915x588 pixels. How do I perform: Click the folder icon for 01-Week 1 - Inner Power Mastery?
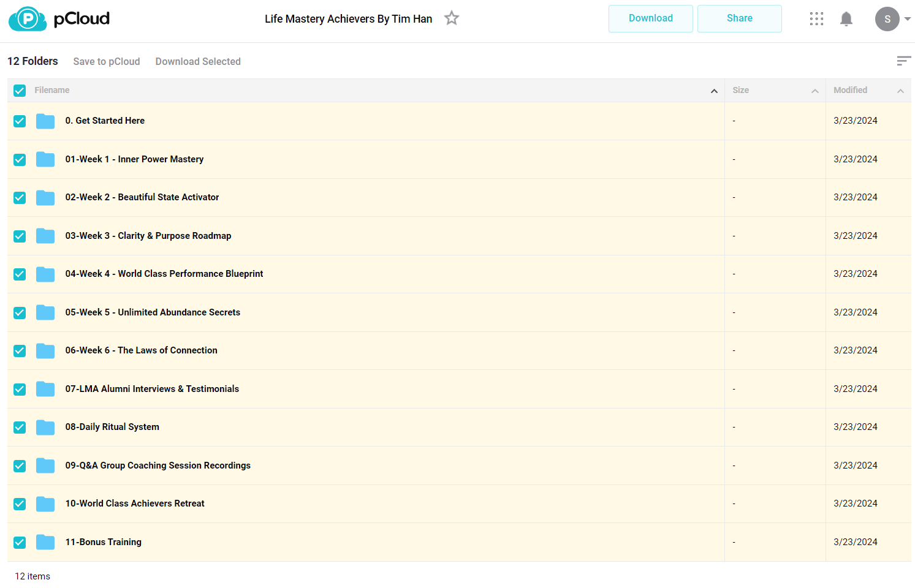45,159
